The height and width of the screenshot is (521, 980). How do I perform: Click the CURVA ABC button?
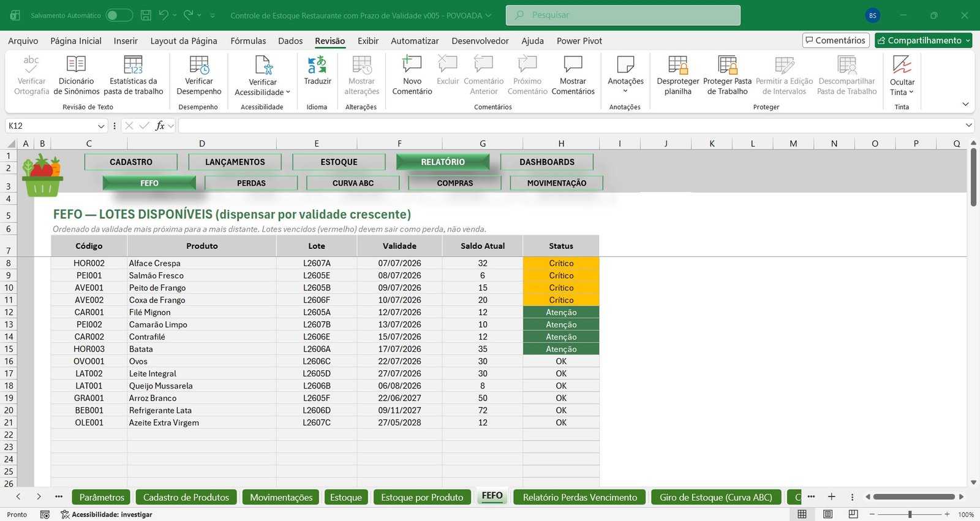pos(353,183)
